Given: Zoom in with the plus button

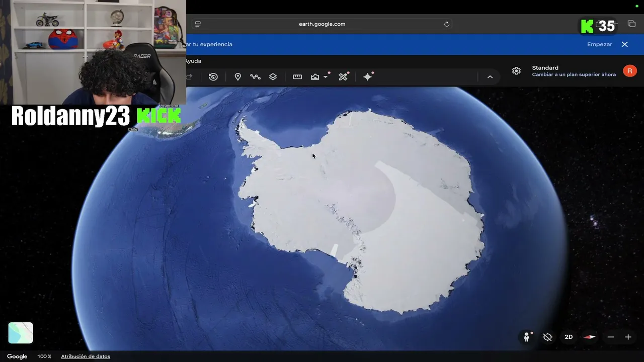Looking at the screenshot, I should pyautogui.click(x=628, y=337).
